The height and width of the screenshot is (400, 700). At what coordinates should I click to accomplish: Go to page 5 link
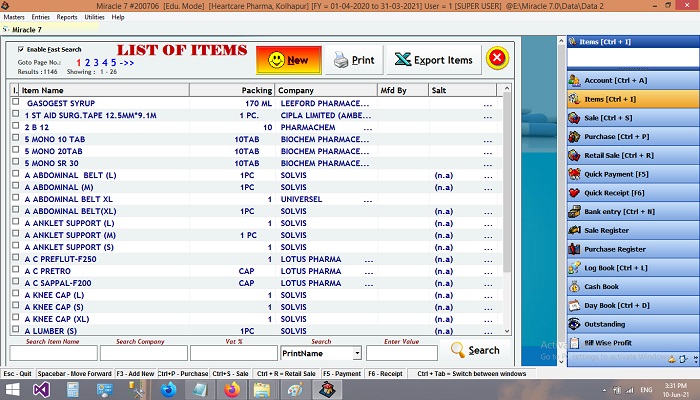coord(114,63)
